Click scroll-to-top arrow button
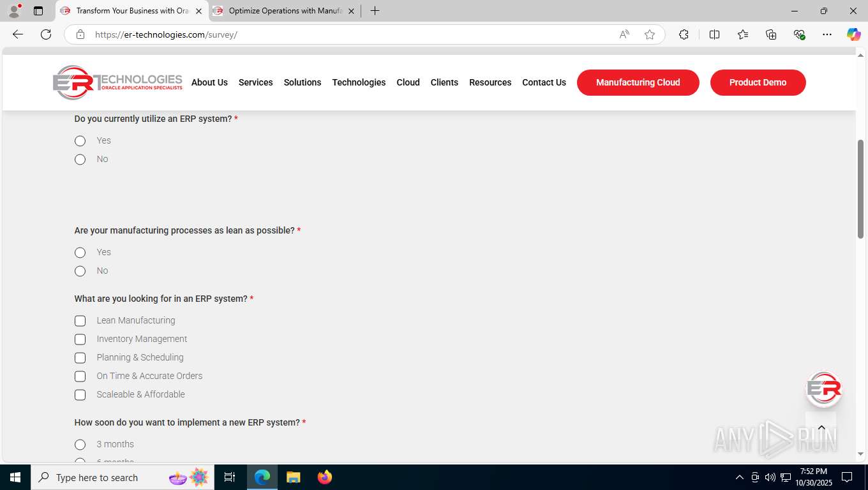Viewport: 868px width, 490px height. (821, 428)
